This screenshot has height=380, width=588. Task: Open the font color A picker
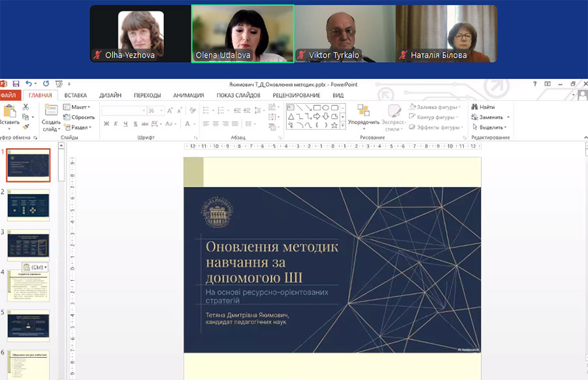(187, 124)
